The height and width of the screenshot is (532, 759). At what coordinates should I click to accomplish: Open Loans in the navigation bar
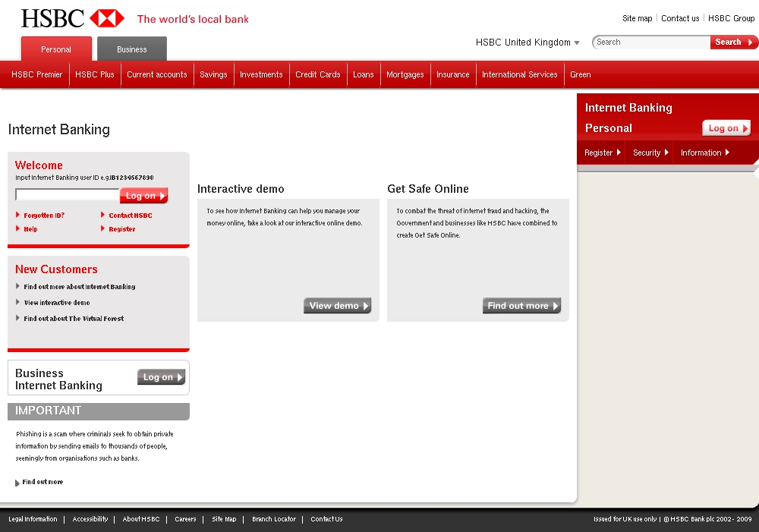[364, 74]
